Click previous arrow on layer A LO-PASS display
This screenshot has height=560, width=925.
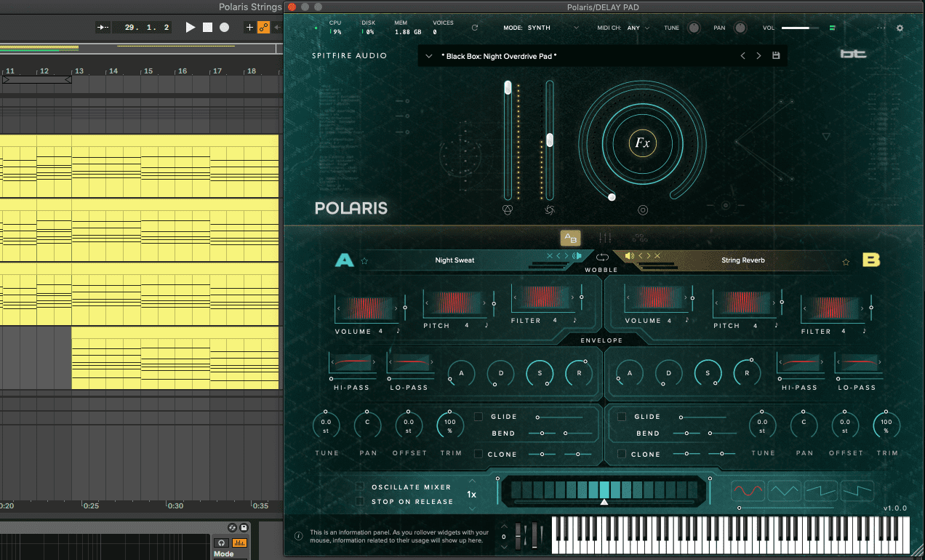391,362
